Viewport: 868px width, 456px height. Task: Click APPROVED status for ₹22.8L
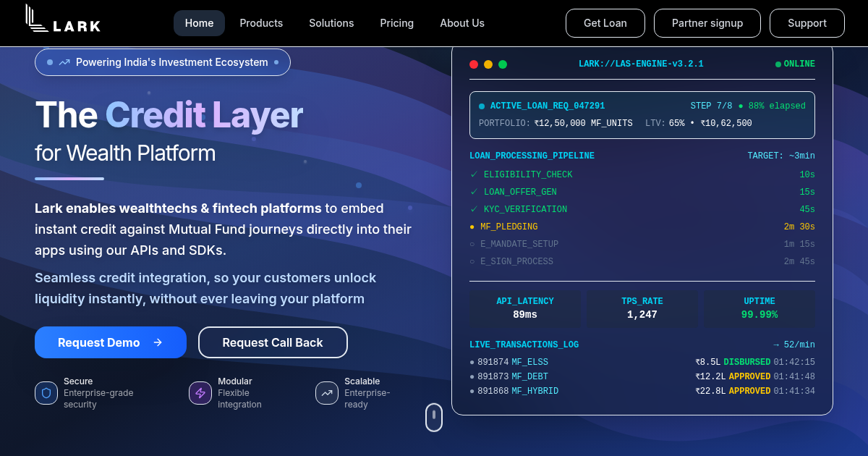click(749, 391)
